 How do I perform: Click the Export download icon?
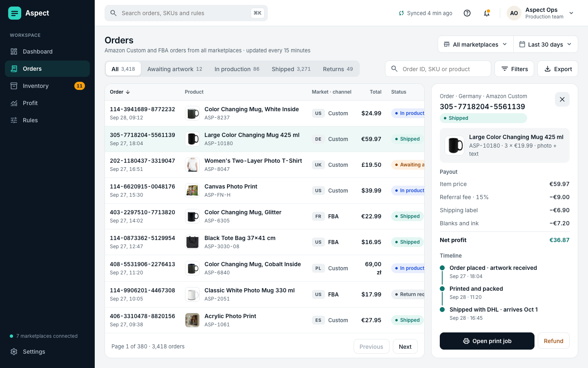pyautogui.click(x=548, y=69)
